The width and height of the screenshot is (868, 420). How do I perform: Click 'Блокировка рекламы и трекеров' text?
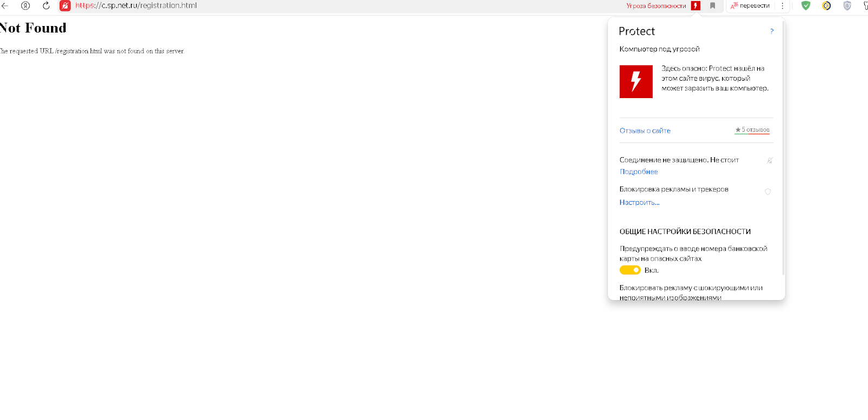click(674, 189)
